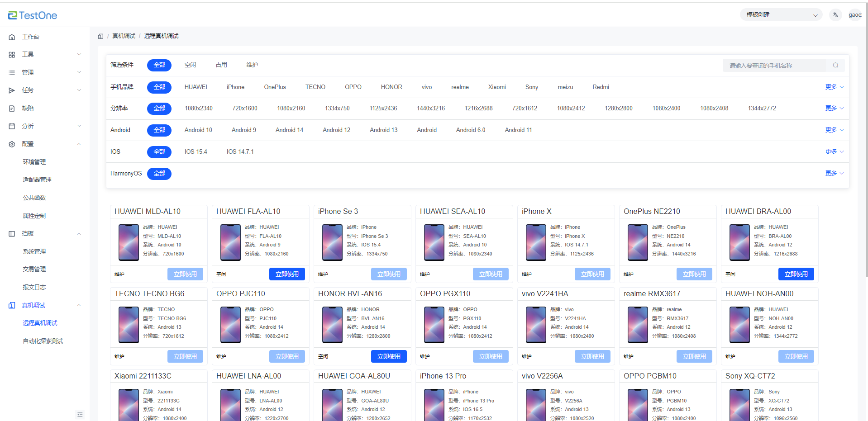Filter by OnePlus brand
Image resolution: width=868 pixels, height=421 pixels.
click(x=275, y=87)
